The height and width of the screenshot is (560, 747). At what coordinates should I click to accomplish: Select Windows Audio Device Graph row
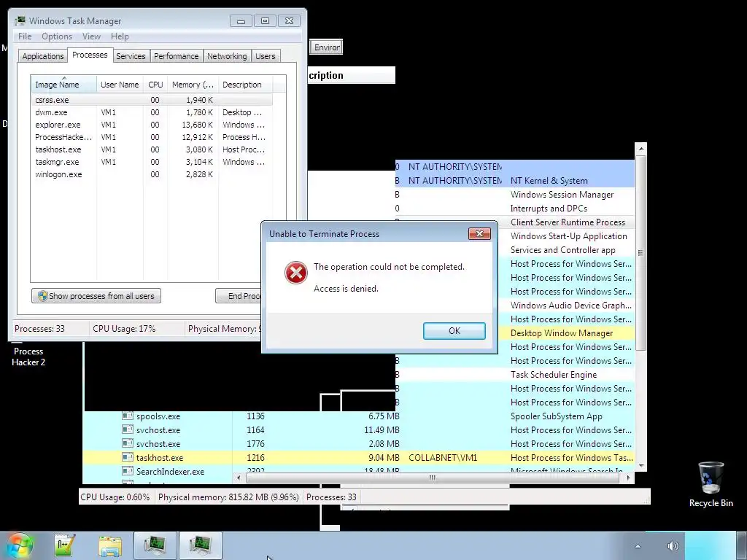coord(566,306)
